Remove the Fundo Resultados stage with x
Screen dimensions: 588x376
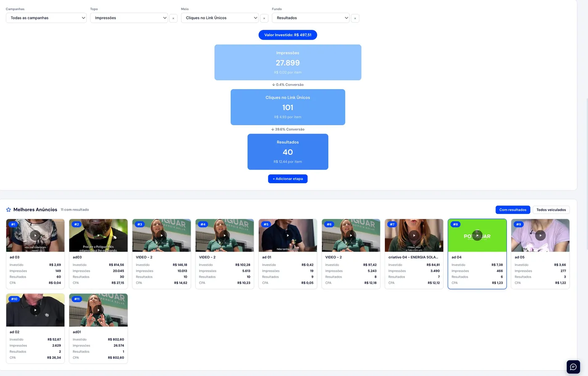coord(355,18)
